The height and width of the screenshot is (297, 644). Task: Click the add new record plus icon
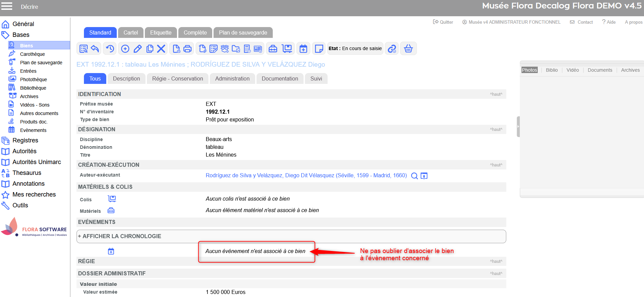pyautogui.click(x=125, y=49)
